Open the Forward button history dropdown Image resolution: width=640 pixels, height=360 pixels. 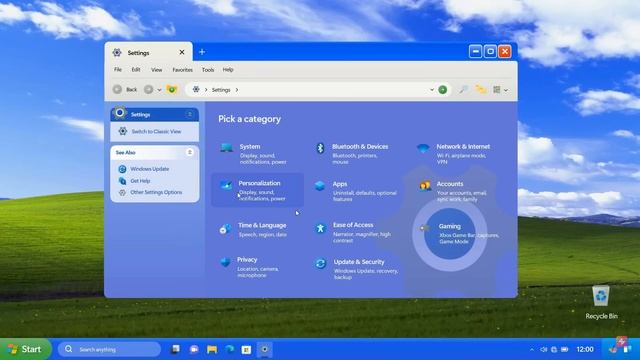pos(159,90)
